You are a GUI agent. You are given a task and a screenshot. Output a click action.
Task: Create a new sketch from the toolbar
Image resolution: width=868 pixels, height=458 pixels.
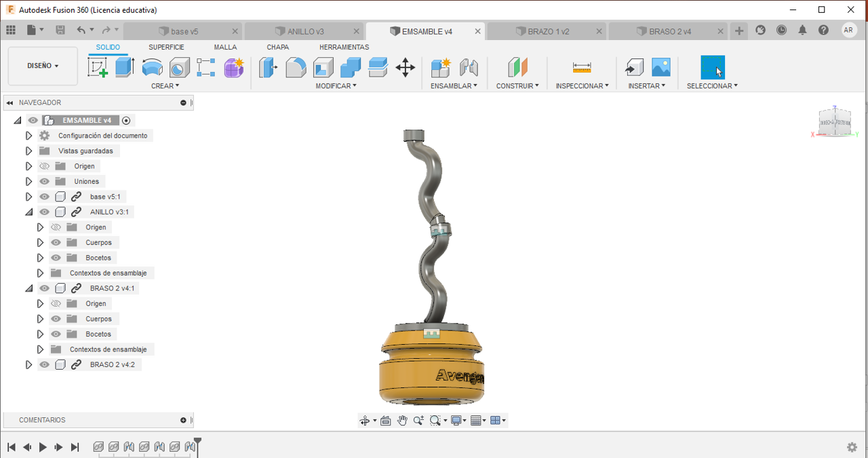(98, 67)
